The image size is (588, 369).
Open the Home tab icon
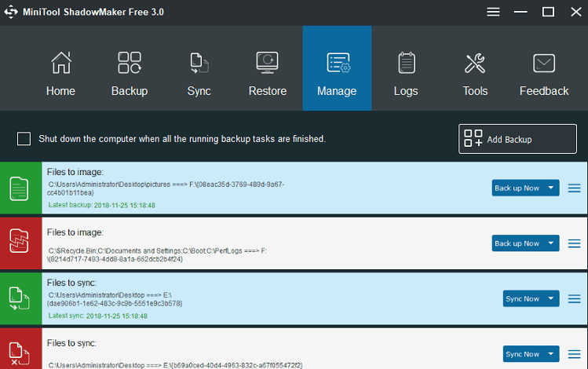[x=61, y=63]
